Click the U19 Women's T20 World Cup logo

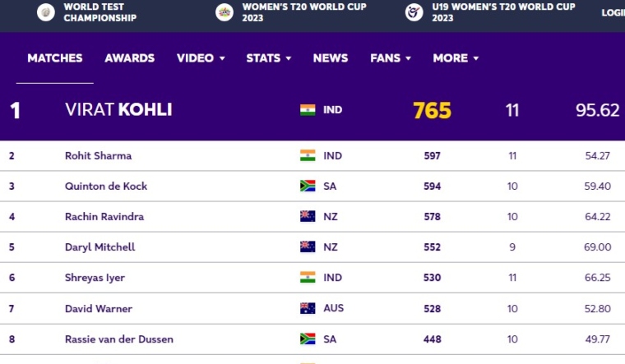tap(414, 12)
